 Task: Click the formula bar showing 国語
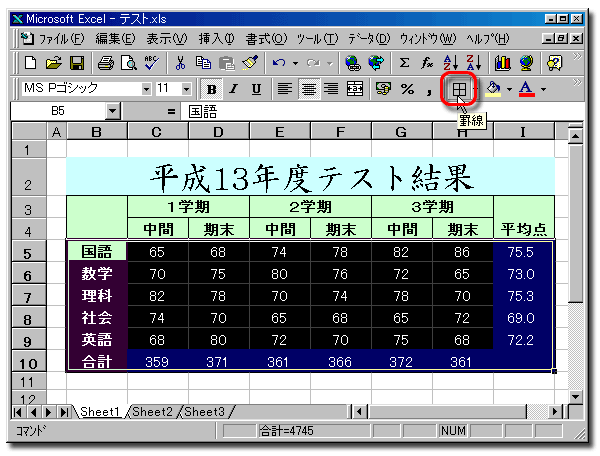(x=383, y=112)
